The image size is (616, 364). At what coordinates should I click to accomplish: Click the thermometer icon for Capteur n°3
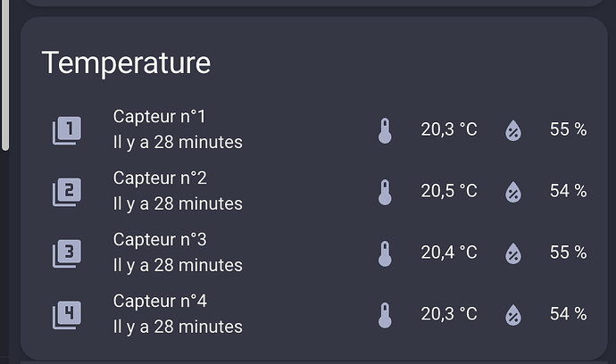click(x=385, y=252)
